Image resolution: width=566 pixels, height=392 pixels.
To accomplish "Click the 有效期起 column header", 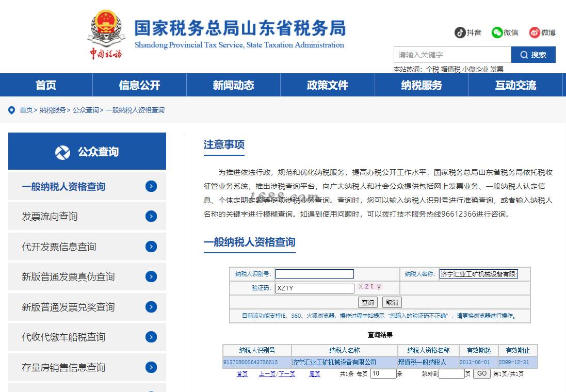I will pos(479,351).
